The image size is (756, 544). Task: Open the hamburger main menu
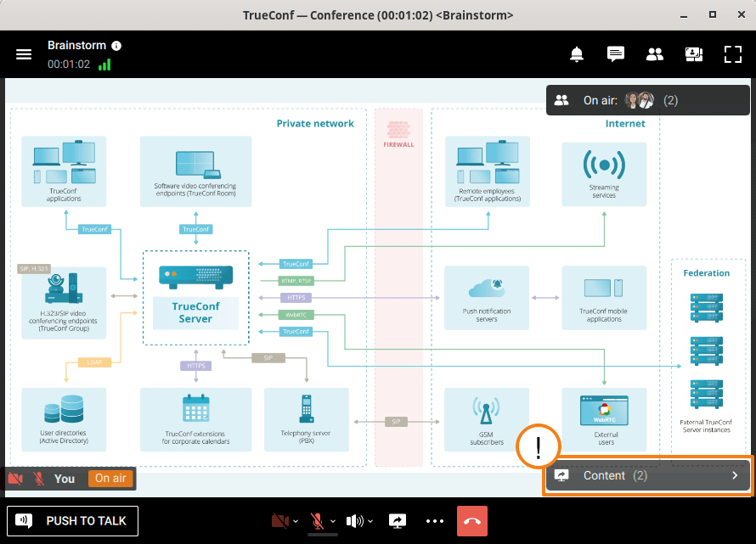24,54
